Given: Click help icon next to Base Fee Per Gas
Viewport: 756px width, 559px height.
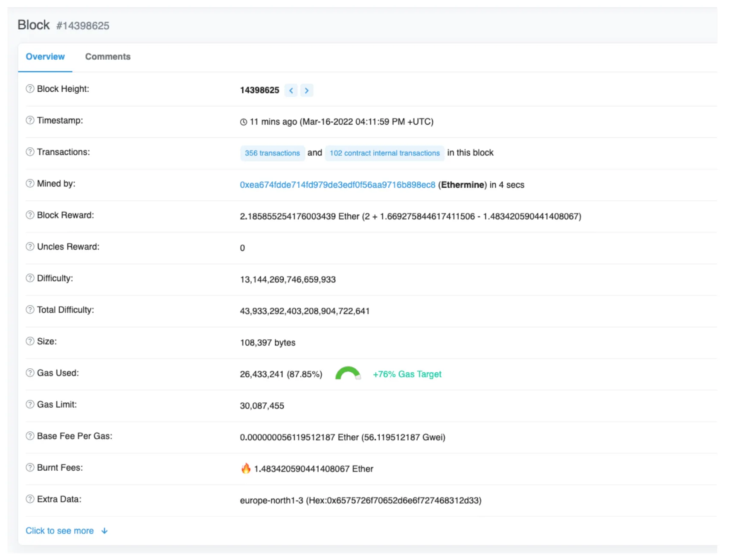Looking at the screenshot, I should coord(30,436).
